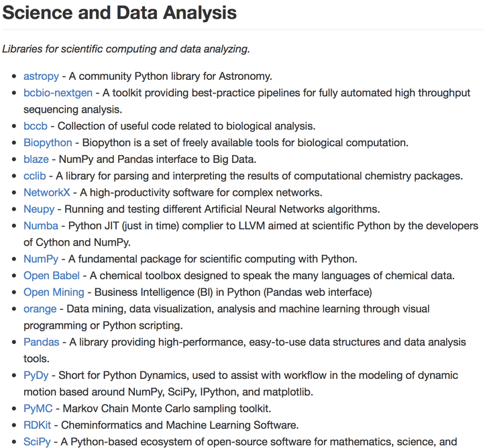Follow the RDKit link
The image size is (483, 448).
point(37,425)
